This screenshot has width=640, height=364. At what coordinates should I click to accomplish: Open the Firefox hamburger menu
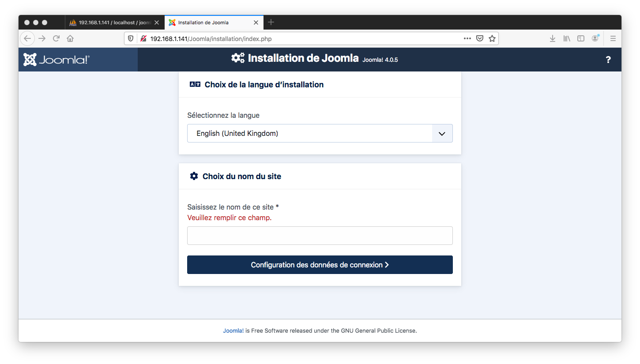(x=613, y=38)
